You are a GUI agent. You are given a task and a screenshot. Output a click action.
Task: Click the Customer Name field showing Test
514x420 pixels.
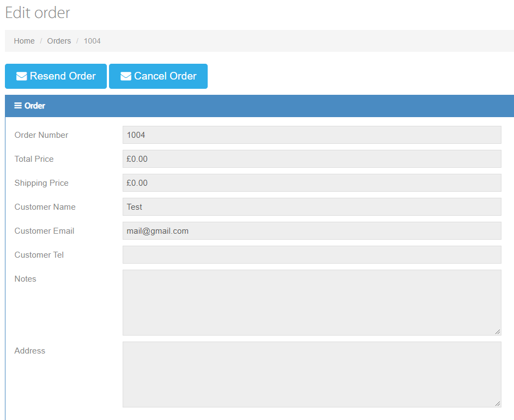pos(312,206)
